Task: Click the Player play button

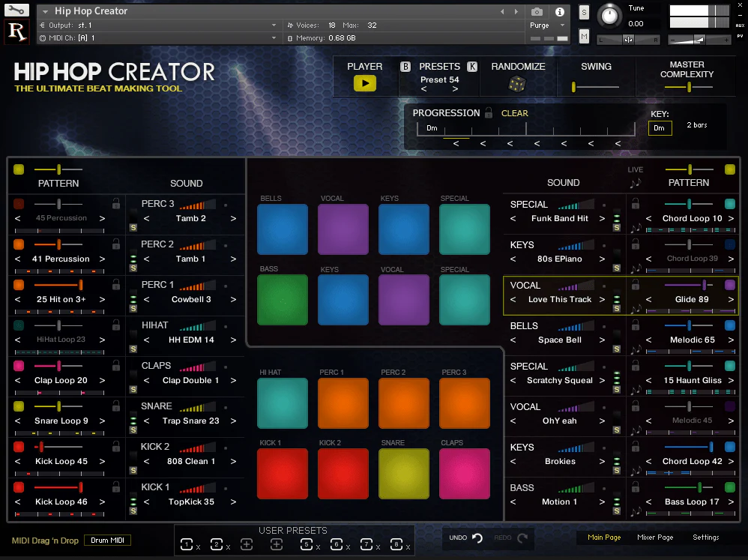Action: pyautogui.click(x=365, y=83)
